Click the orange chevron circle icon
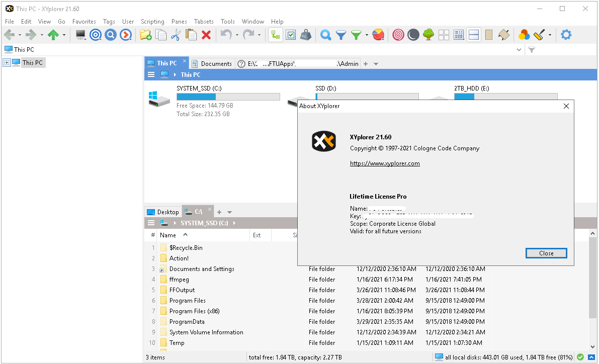This screenshot has height=364, width=599. point(126,35)
